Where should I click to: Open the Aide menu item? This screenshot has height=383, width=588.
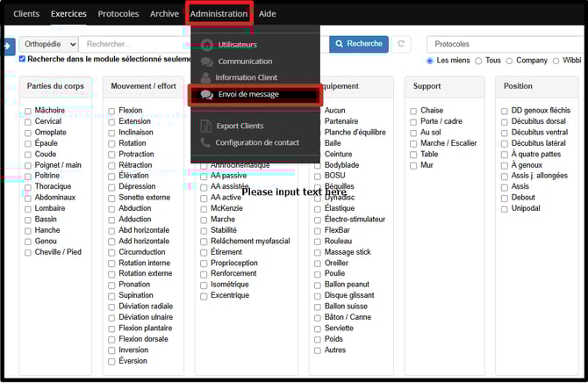click(267, 14)
